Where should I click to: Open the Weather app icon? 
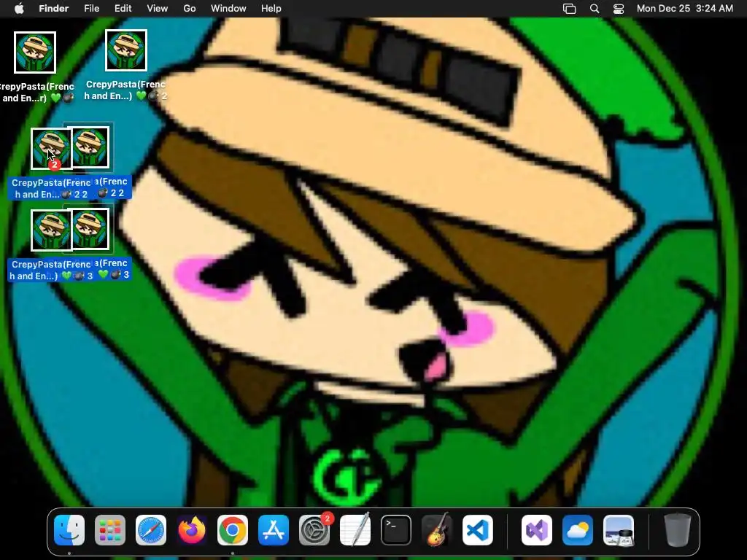[578, 530]
